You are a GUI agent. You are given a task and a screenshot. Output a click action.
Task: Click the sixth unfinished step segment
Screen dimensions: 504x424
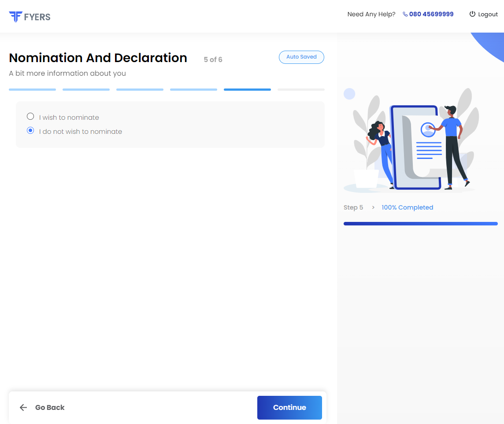tap(301, 90)
